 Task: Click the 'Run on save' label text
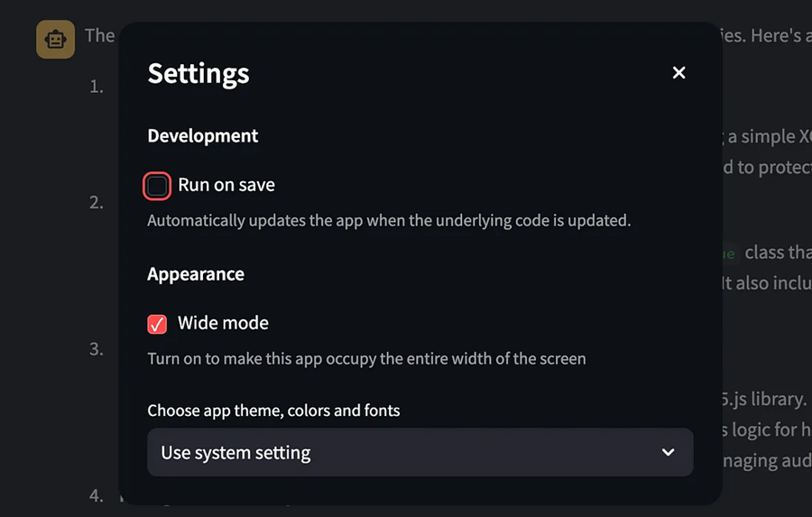pos(226,185)
